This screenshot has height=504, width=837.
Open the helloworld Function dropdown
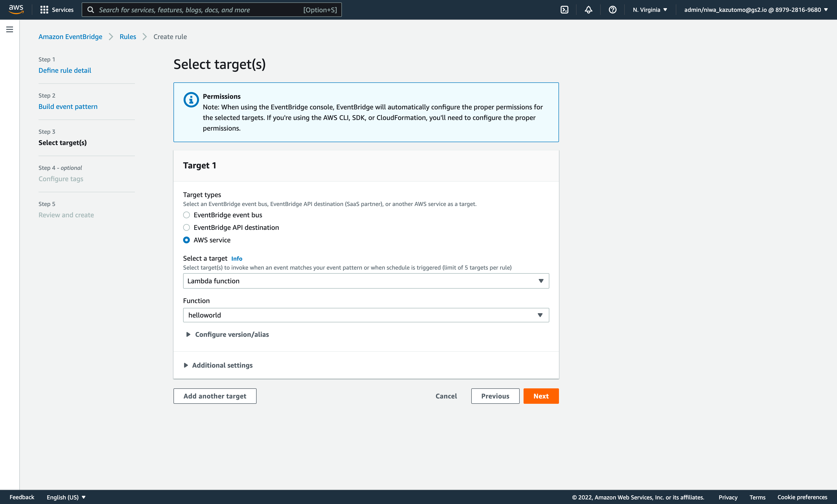pos(366,315)
